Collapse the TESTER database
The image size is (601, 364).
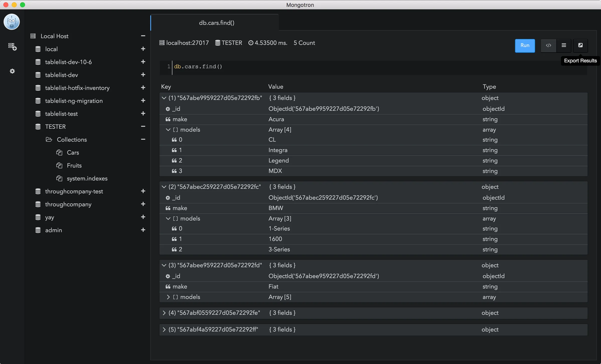click(x=143, y=126)
